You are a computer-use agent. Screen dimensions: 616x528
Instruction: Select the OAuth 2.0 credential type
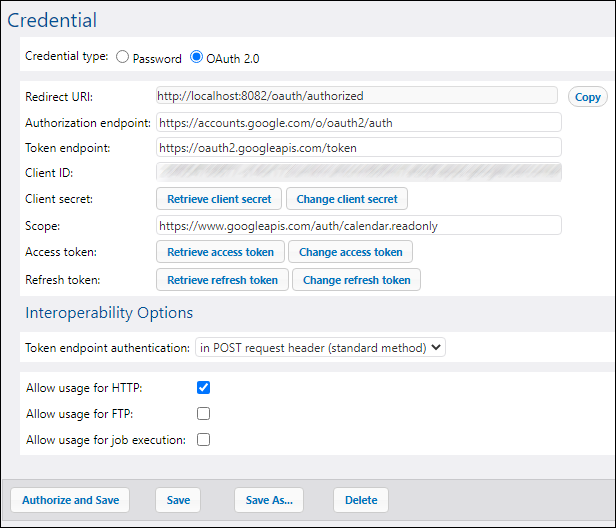197,57
